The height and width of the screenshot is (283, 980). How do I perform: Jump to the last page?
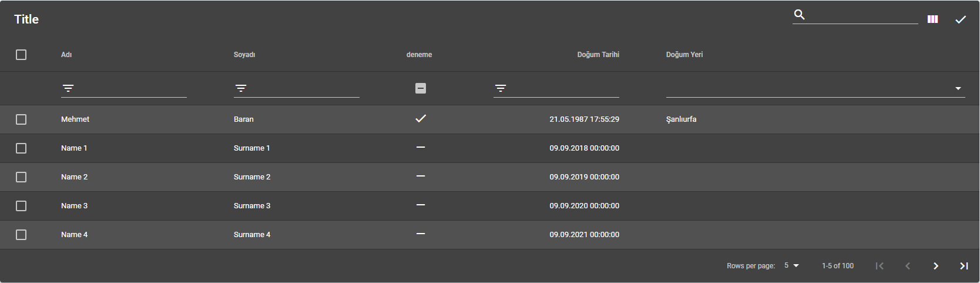(x=964, y=266)
